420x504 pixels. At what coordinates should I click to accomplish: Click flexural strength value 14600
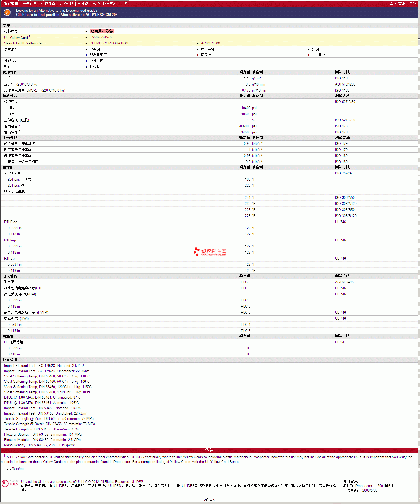[246, 132]
